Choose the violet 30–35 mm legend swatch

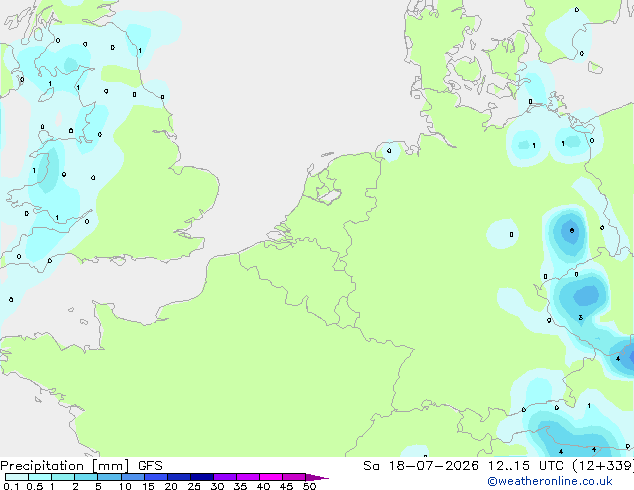[225, 477]
